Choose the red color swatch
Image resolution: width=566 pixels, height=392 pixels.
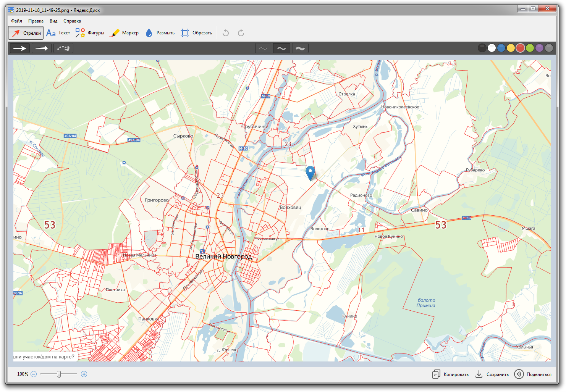(x=521, y=48)
